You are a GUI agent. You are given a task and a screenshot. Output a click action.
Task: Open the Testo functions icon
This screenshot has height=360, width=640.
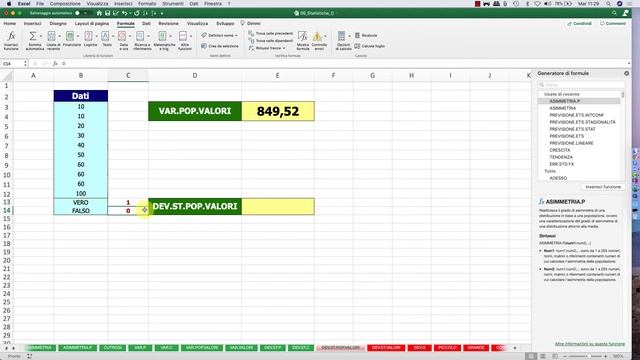[x=105, y=36]
